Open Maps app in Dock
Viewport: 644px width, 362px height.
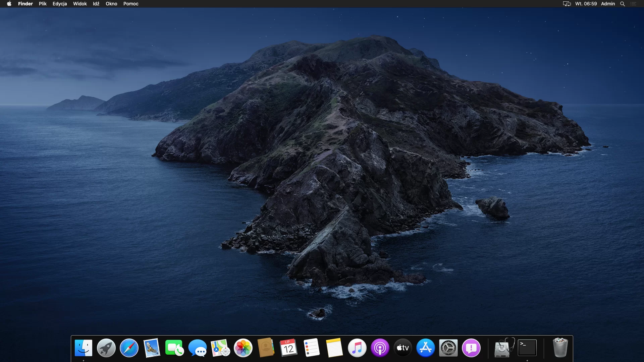click(x=220, y=348)
